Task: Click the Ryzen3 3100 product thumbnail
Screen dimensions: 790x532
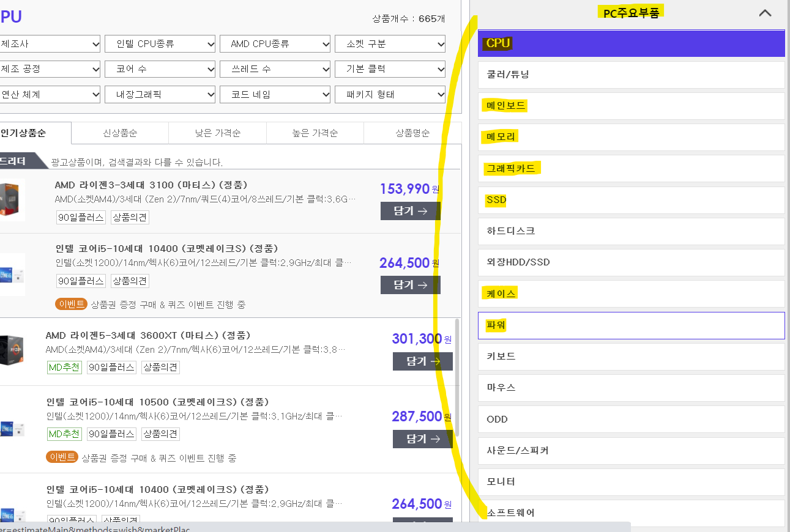Action: click(x=12, y=200)
